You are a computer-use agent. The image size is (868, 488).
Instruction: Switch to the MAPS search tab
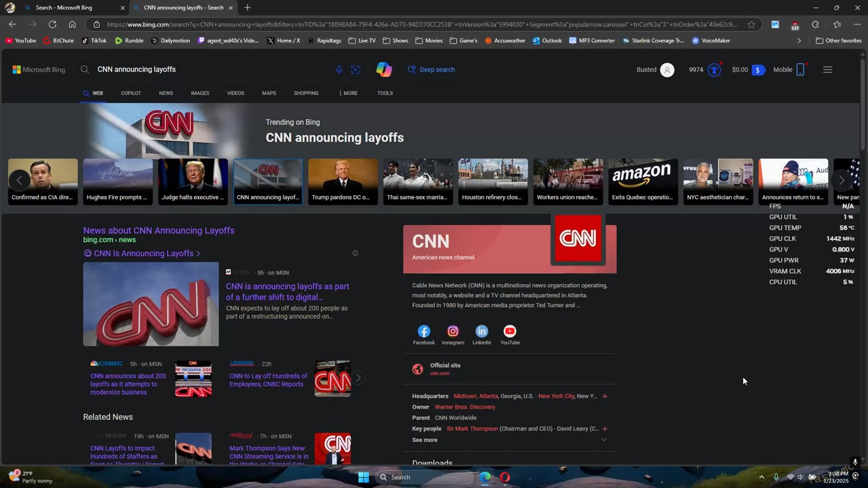tap(269, 93)
